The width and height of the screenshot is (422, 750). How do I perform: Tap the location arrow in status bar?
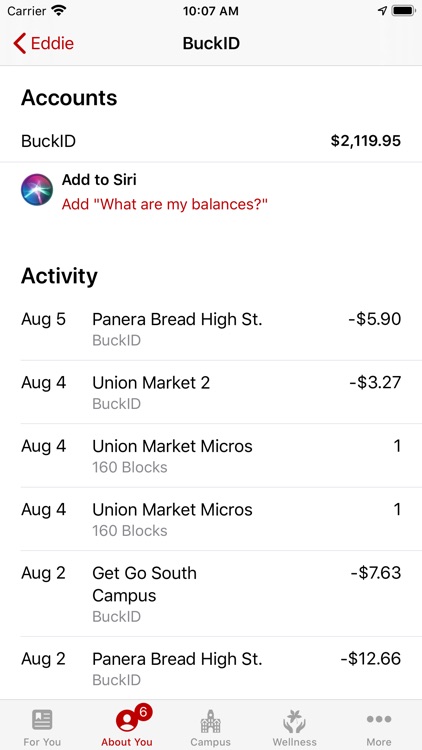[x=382, y=11]
